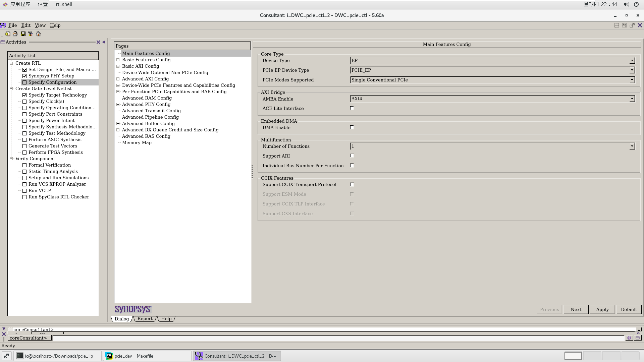Open the Edit menu
644x362 pixels.
pyautogui.click(x=26, y=25)
